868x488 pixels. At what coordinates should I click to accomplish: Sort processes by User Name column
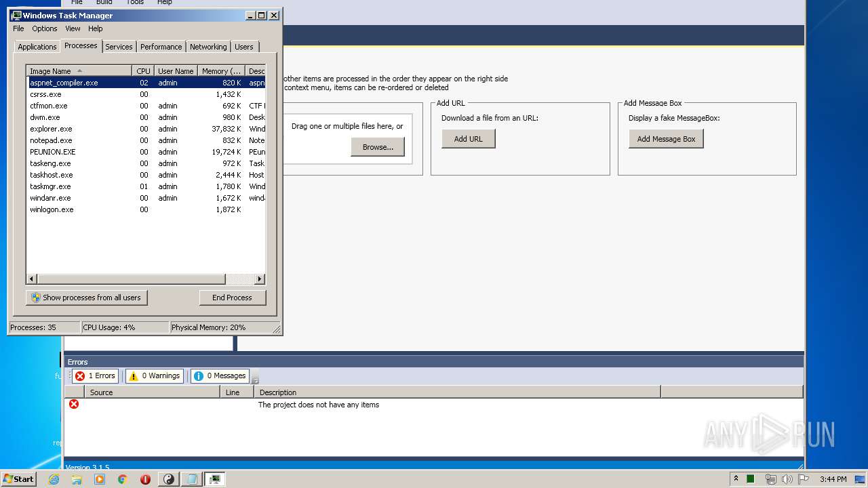[176, 71]
